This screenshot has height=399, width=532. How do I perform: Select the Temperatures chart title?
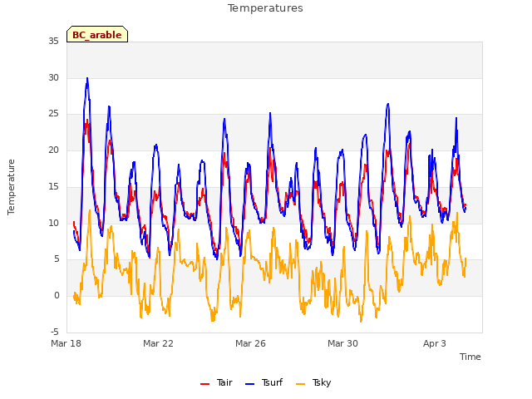click(x=265, y=8)
